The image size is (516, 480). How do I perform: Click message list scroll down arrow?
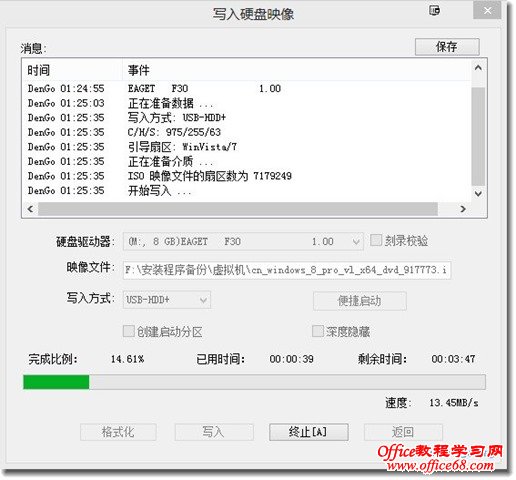[x=478, y=194]
